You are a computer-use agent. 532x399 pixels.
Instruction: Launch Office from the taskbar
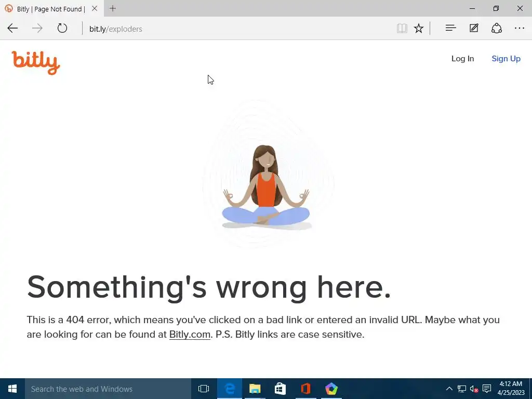click(x=305, y=389)
